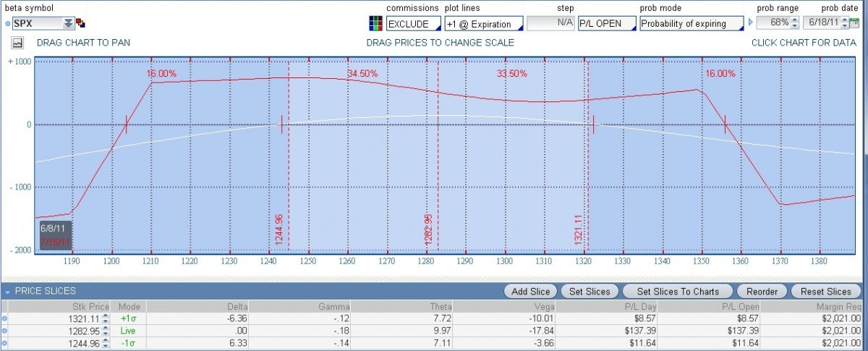
Task: Open the prob date calendar icon
Action: [x=856, y=23]
